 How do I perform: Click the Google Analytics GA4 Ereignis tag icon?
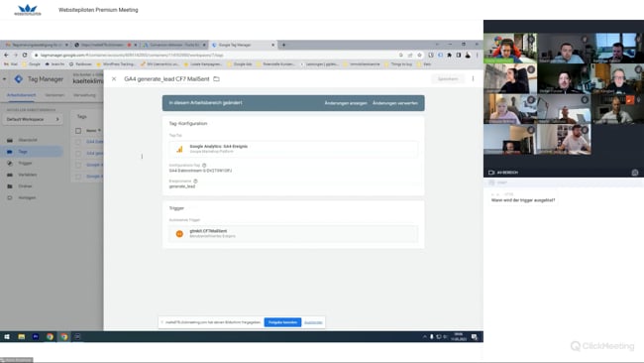click(x=179, y=149)
